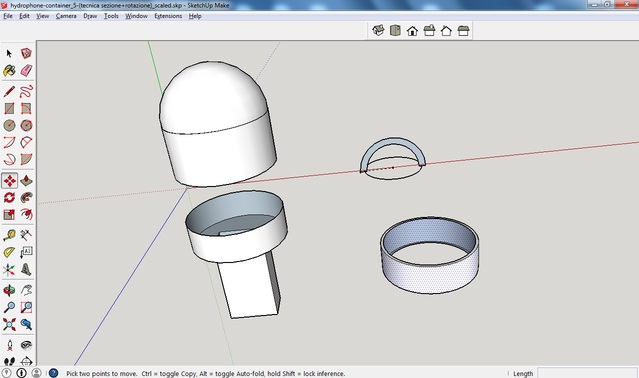The height and width of the screenshot is (378, 639).
Task: Select the Protractor tool
Action: click(x=9, y=252)
